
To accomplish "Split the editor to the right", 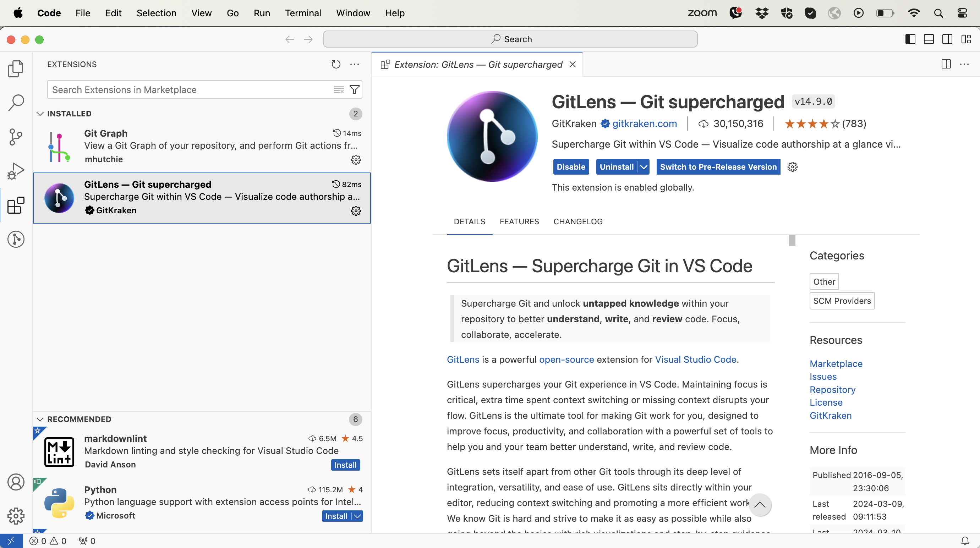I will 946,64.
